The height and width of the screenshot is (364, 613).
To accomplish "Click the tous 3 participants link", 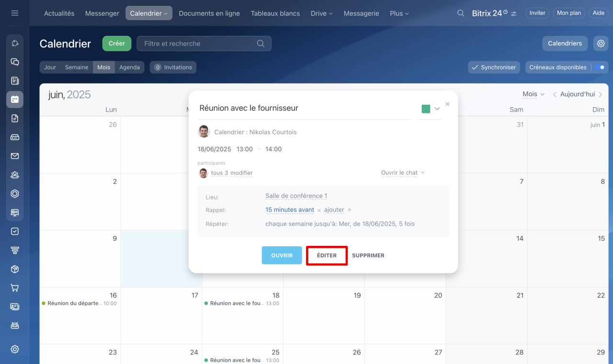I will (219, 173).
